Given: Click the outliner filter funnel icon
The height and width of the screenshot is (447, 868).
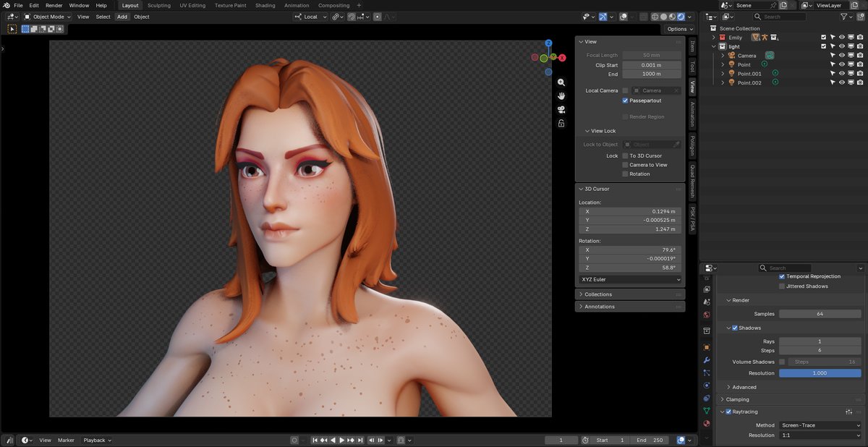Looking at the screenshot, I should click(843, 17).
